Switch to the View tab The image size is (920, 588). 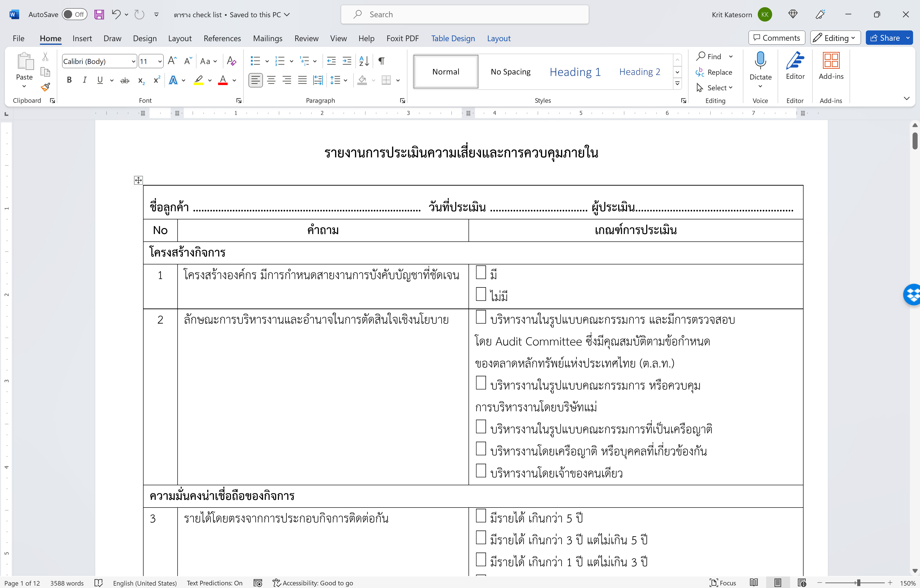338,38
